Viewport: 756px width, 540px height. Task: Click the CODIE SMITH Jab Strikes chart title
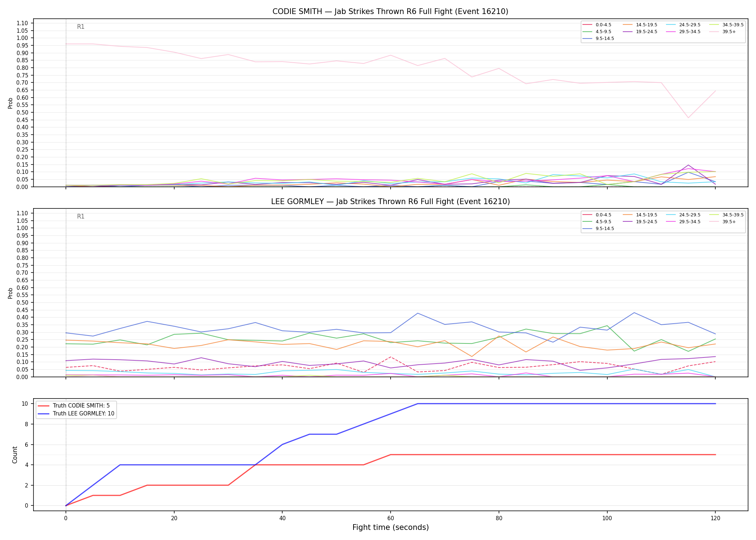pyautogui.click(x=390, y=12)
